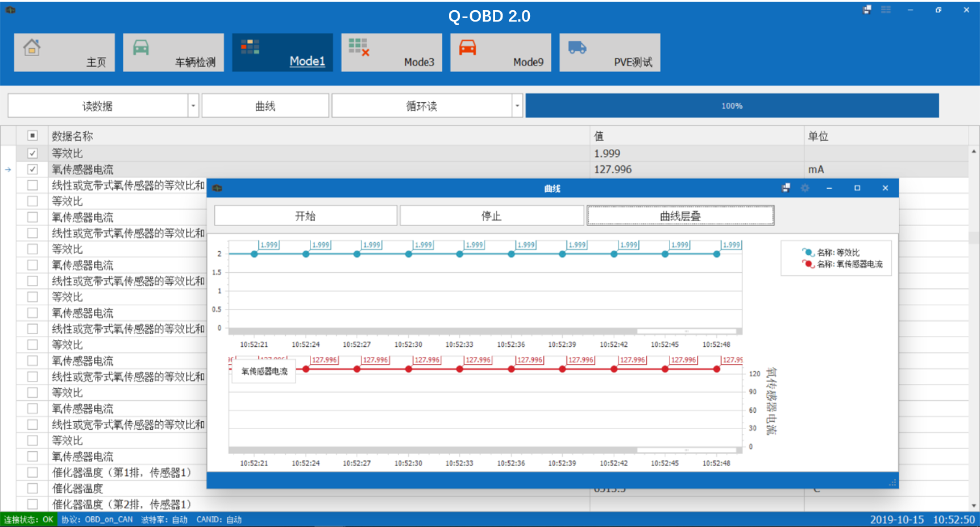Click the 协议: OBD_on_CAN status entry
Image resolution: width=980 pixels, height=527 pixels.
pyautogui.click(x=97, y=520)
